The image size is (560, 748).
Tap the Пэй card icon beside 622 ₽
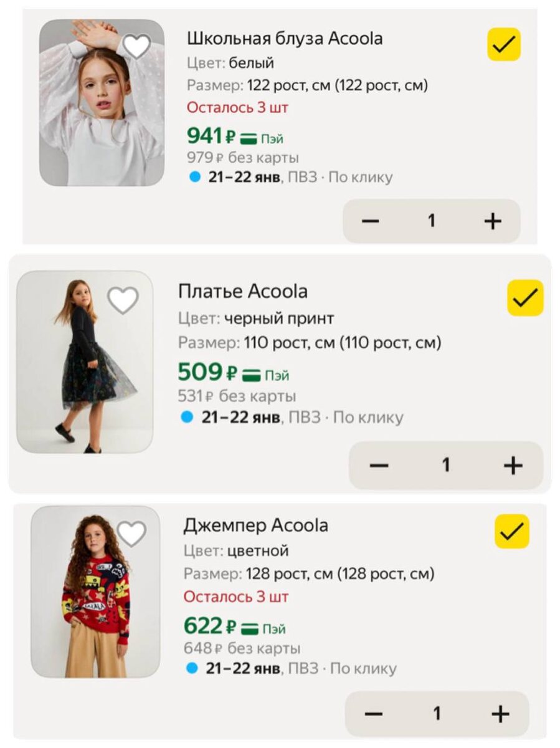tap(250, 628)
